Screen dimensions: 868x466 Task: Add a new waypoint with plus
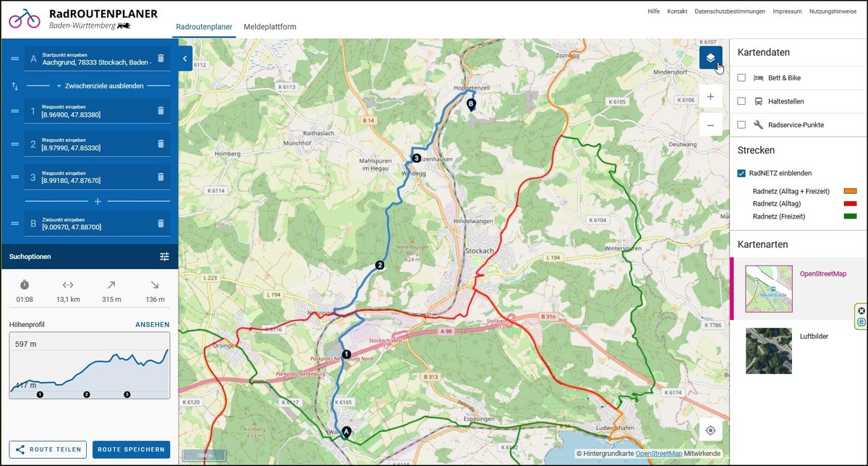(98, 200)
